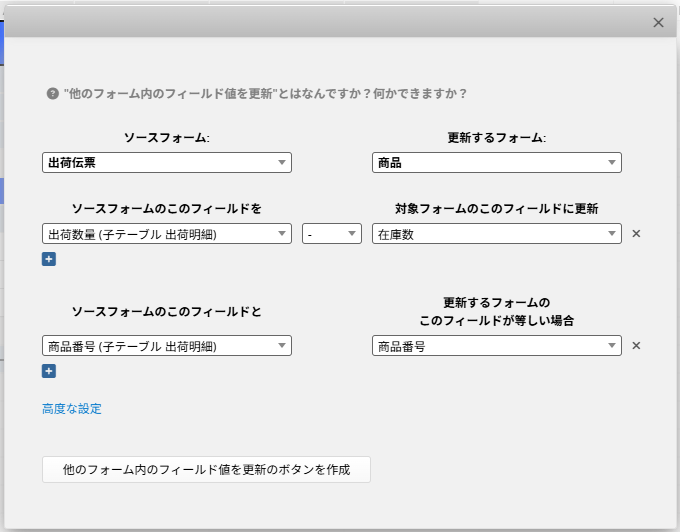
Task: Click the 対象フォームのこのフィールドに更新 heading
Action: pyautogui.click(x=496, y=208)
